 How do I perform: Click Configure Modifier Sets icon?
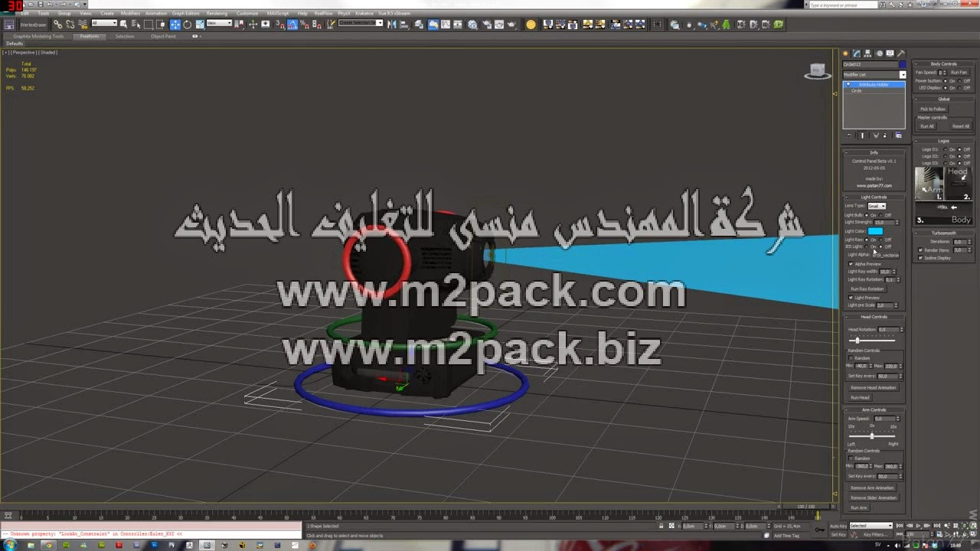[899, 135]
